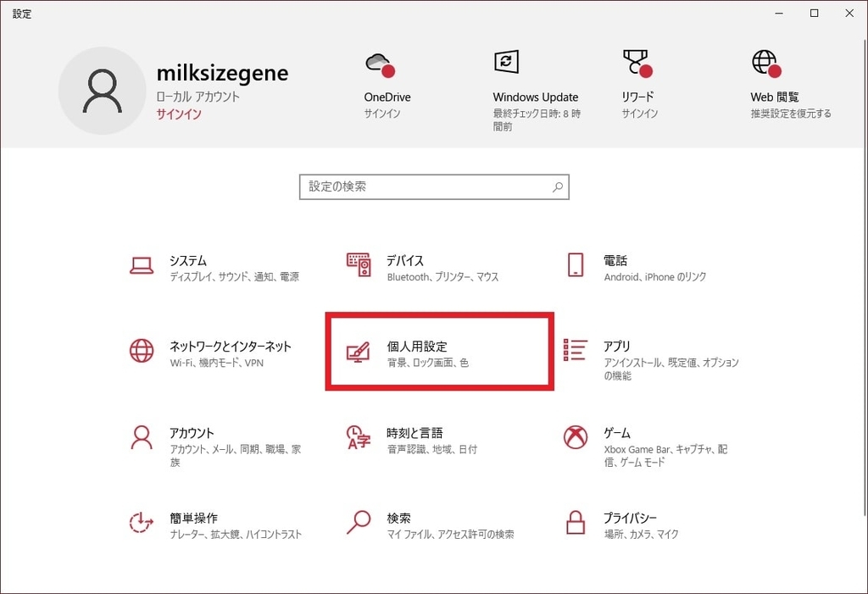Click the Windows Update refresh icon
Viewport: 868px width, 594px height.
[506, 62]
